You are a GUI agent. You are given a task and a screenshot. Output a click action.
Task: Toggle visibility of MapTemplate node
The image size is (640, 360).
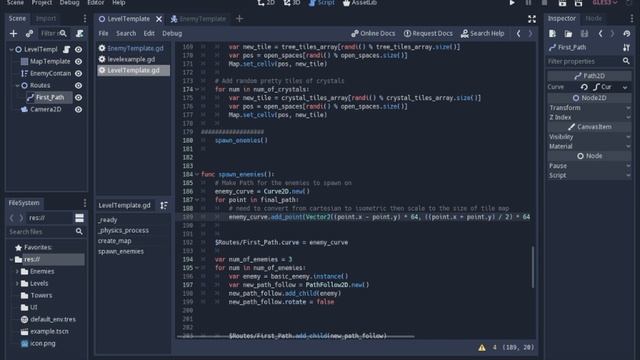click(x=78, y=61)
